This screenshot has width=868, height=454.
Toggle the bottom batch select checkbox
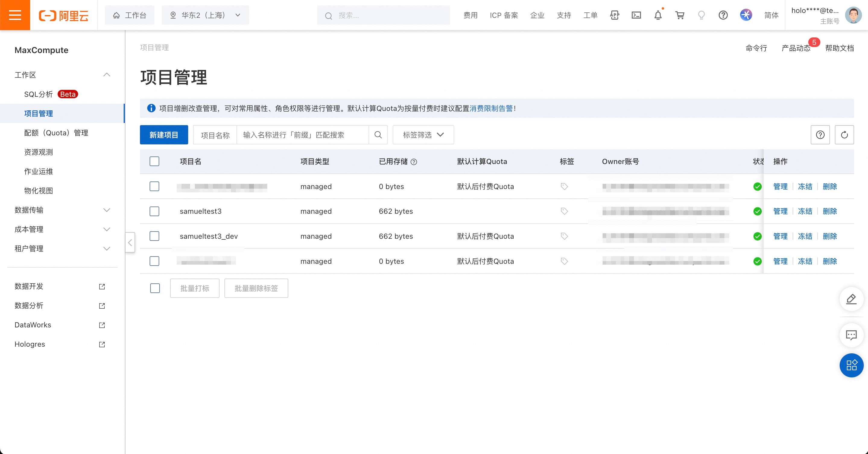tap(155, 288)
